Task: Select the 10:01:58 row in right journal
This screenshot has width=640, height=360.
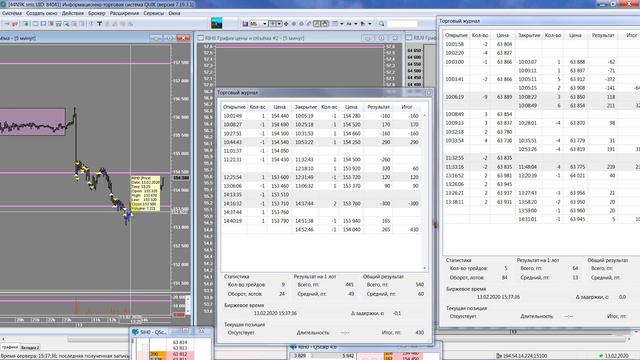Action: pos(542,44)
